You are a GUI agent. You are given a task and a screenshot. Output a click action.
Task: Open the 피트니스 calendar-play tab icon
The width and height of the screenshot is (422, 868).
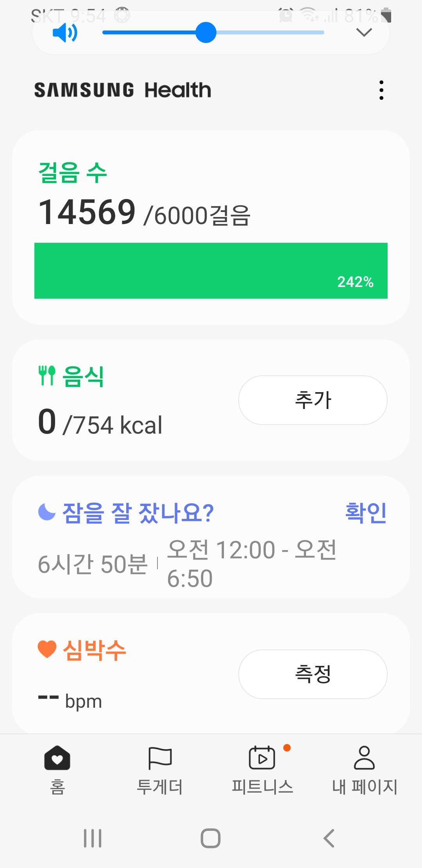(x=262, y=759)
